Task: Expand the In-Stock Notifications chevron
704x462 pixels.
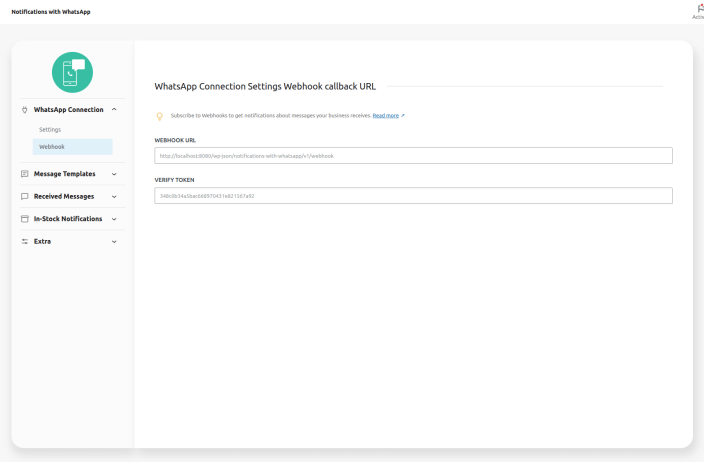Action: [114, 219]
